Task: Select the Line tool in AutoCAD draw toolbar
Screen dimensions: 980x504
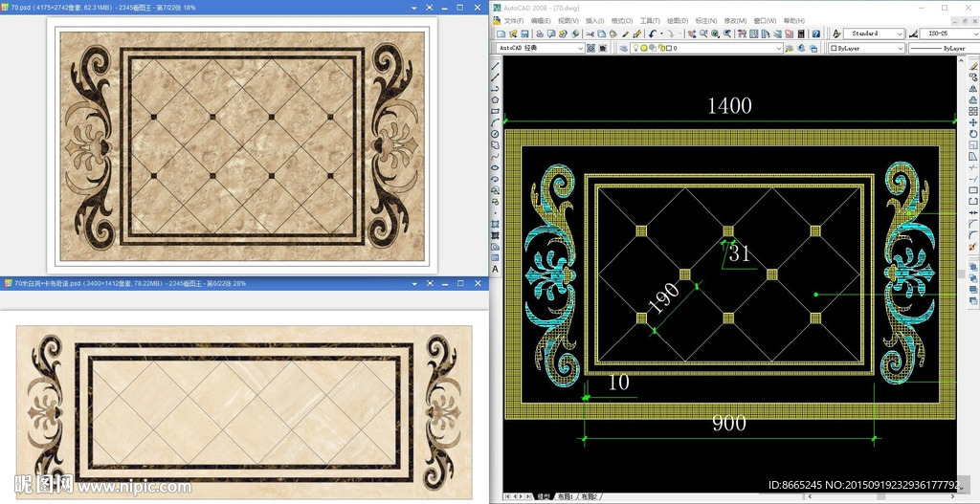Action: (496, 66)
